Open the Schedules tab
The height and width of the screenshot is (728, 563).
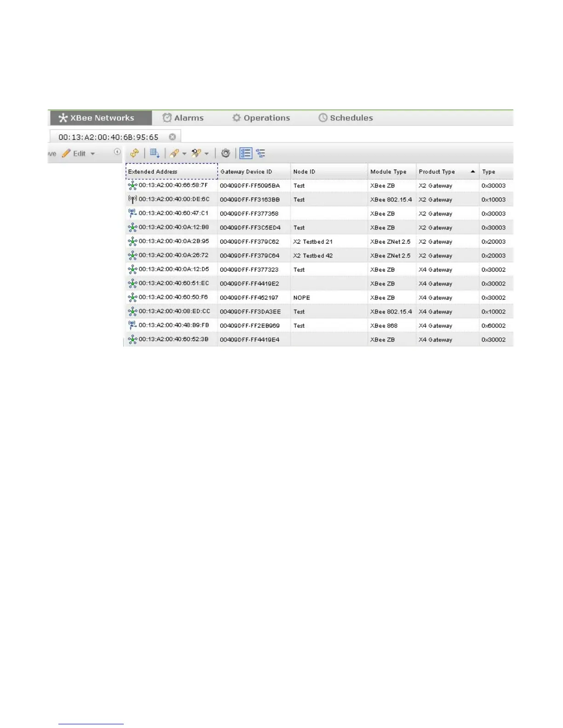point(346,118)
